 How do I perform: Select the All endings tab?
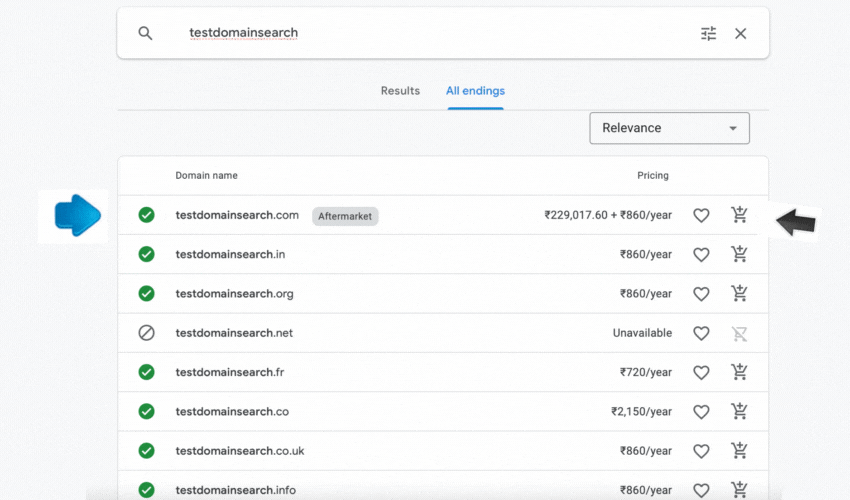475,91
